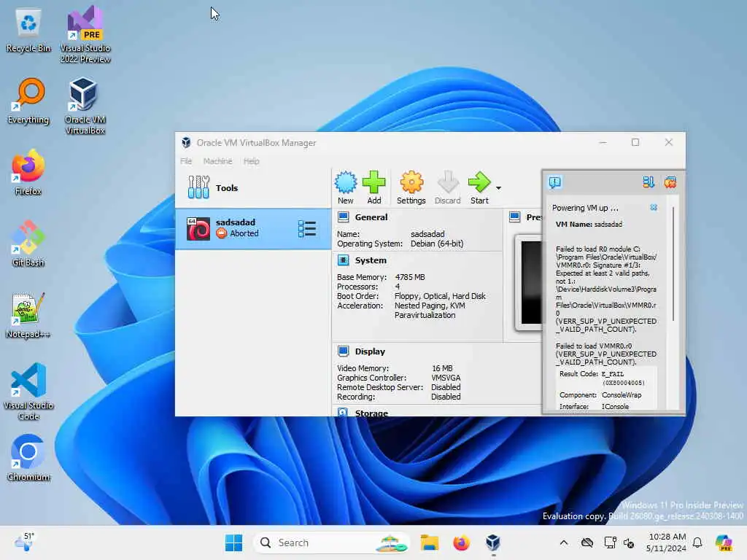Click the VM preview thumbnail
The height and width of the screenshot is (560, 747).
(x=529, y=282)
